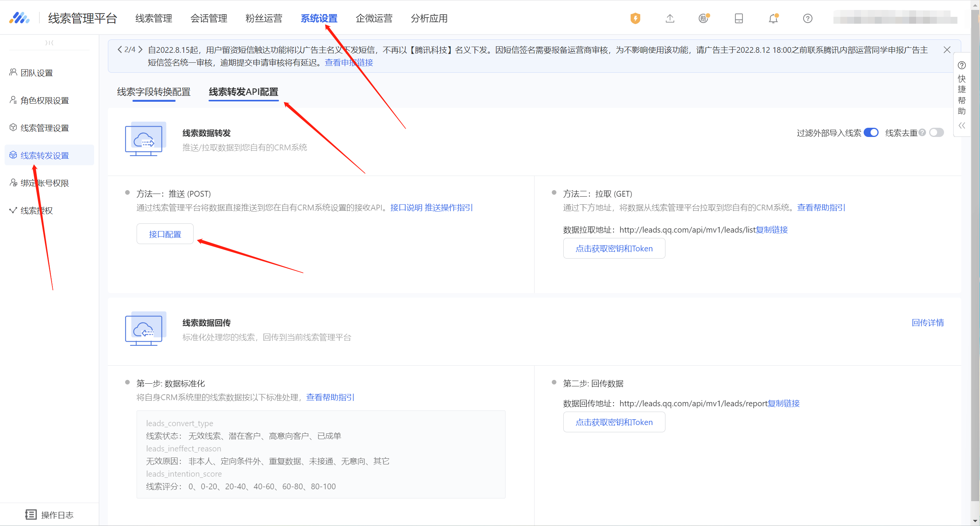Select 团队设置 in the sidebar
The width and height of the screenshot is (980, 526).
click(x=36, y=73)
